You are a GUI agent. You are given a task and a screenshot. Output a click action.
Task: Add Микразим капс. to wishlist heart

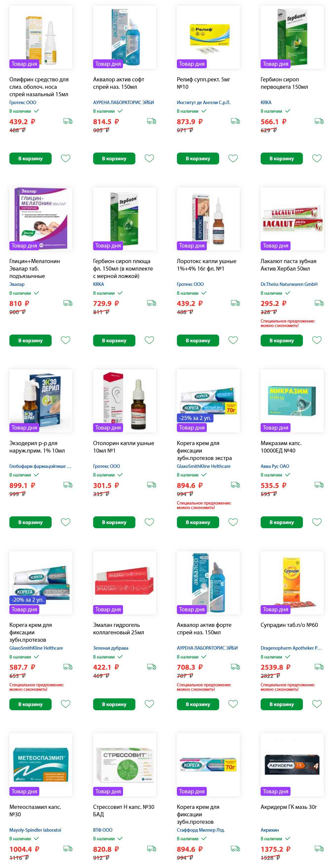[x=317, y=522]
